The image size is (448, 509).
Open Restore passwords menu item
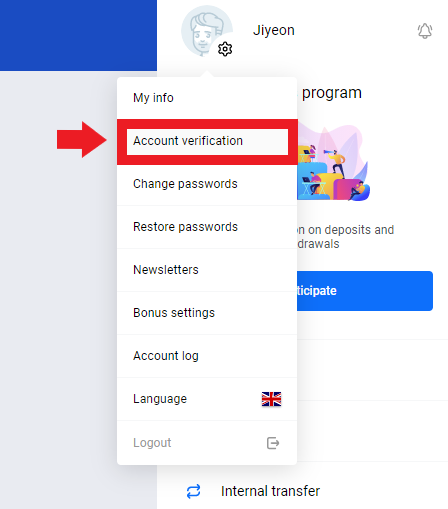click(207, 227)
